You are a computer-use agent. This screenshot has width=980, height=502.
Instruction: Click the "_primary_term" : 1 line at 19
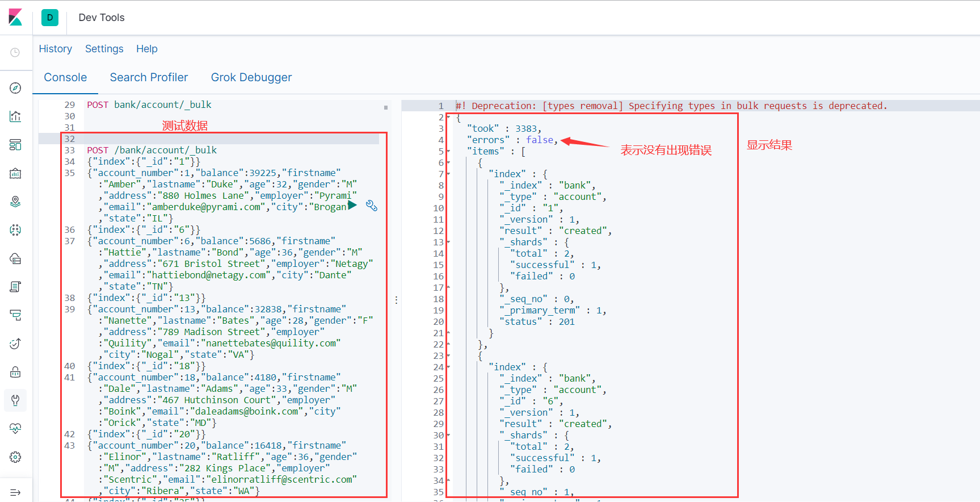coord(553,310)
